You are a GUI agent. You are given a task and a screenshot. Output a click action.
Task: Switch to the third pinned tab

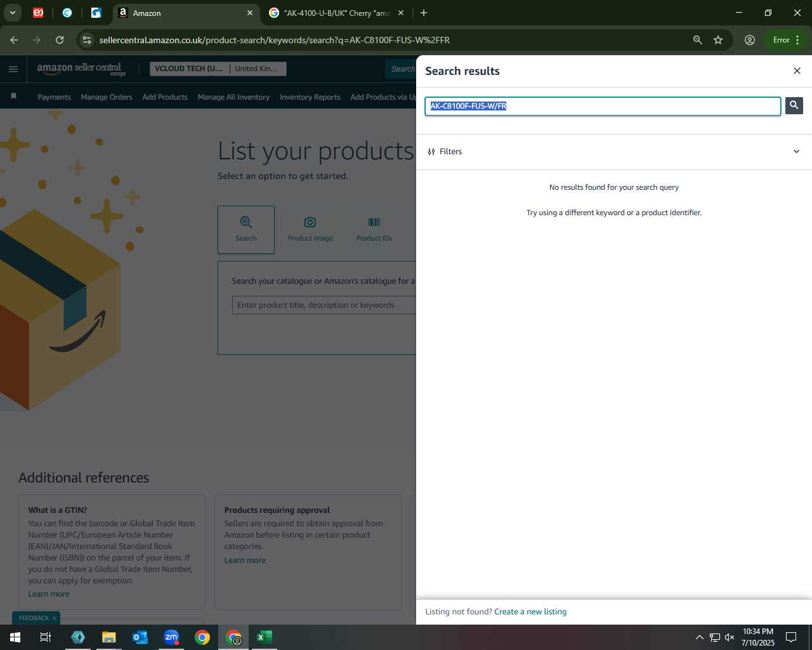coord(96,13)
